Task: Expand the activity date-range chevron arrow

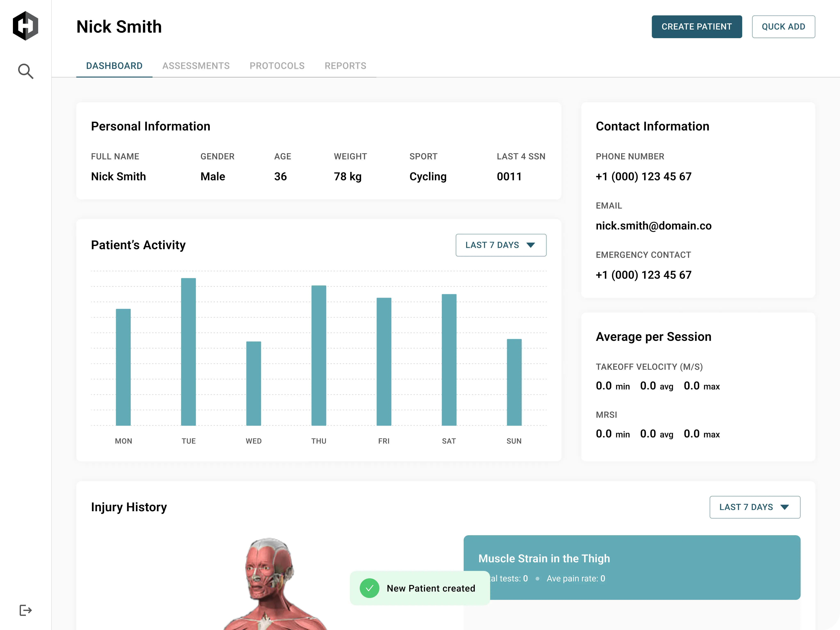Action: [x=531, y=245]
